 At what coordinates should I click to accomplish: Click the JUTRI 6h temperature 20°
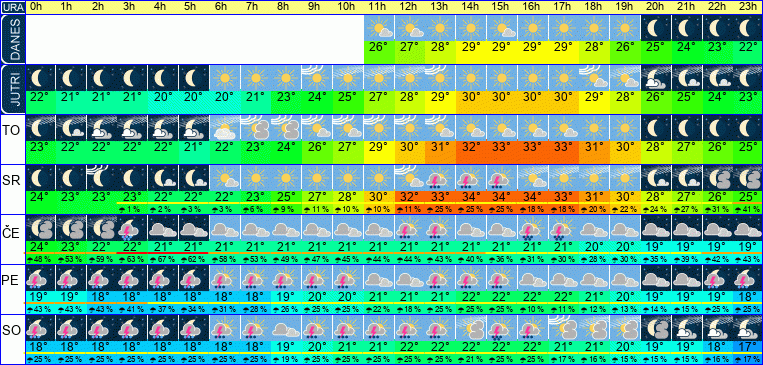(225, 97)
